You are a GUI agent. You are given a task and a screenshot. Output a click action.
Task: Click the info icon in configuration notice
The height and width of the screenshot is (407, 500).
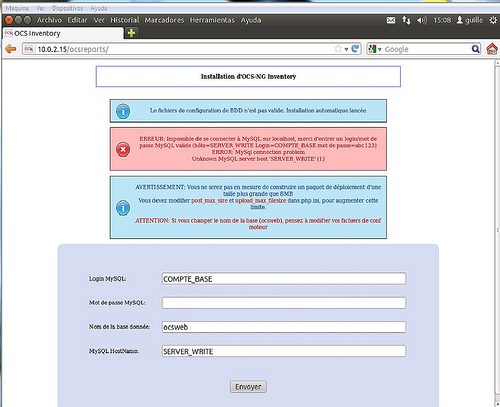(123, 111)
